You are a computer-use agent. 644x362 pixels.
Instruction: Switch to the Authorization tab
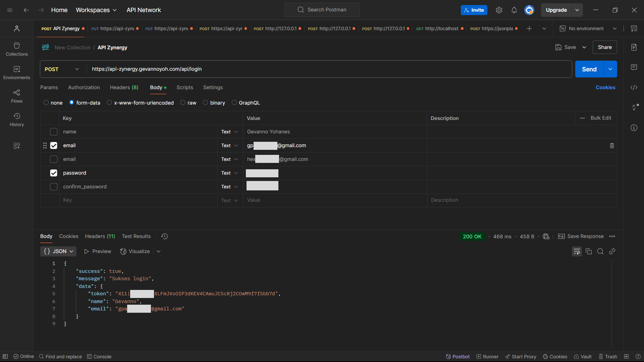point(84,87)
